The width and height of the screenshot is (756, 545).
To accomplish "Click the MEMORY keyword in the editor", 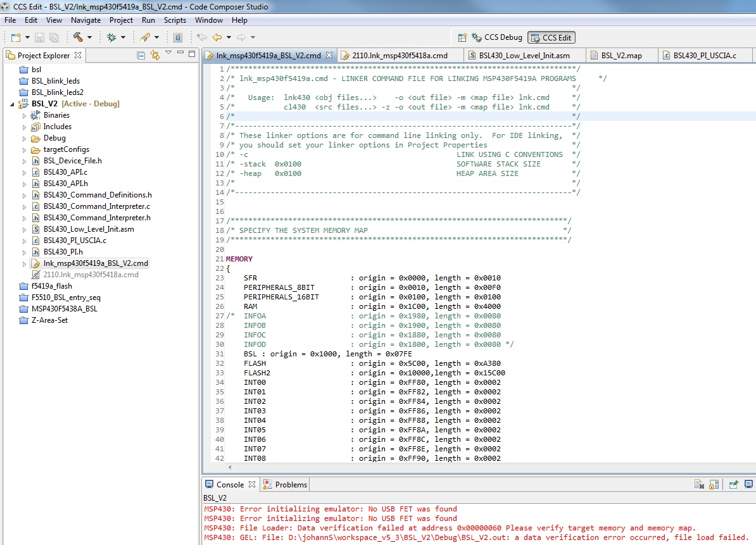I will click(239, 260).
